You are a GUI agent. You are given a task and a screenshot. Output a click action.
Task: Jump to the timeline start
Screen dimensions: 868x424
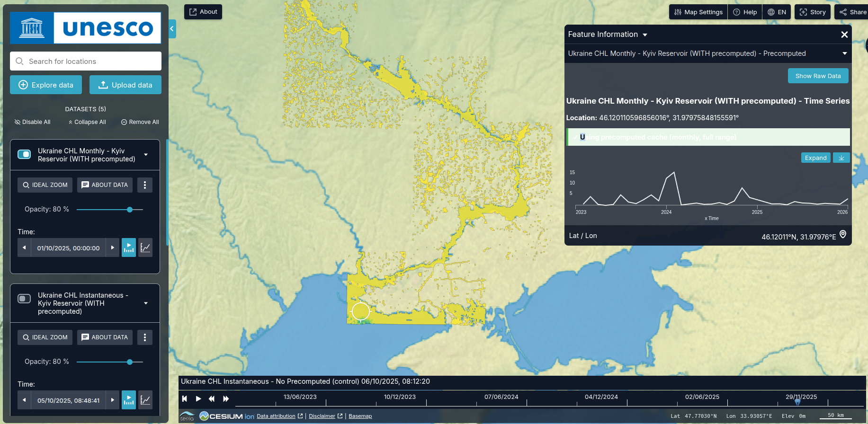point(185,399)
